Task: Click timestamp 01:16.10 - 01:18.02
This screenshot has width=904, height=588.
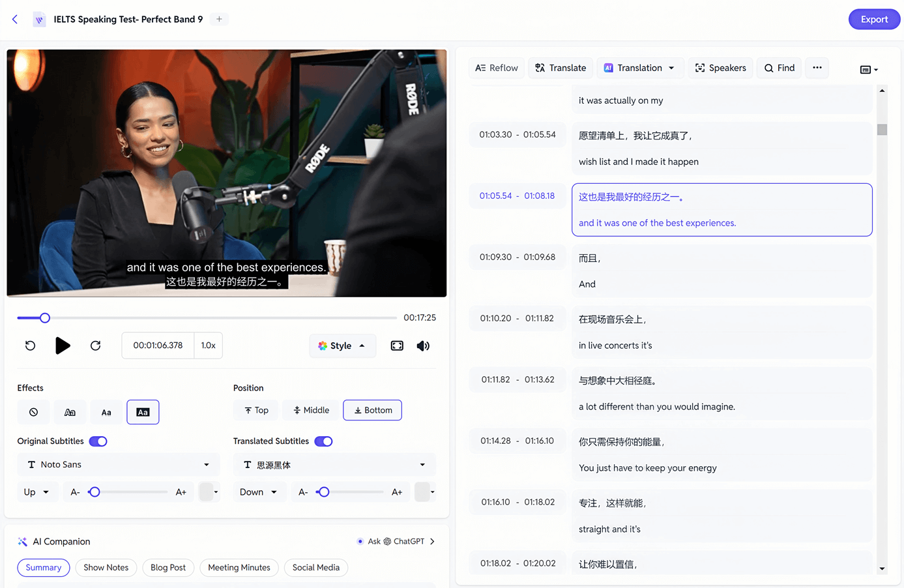Action: tap(518, 503)
